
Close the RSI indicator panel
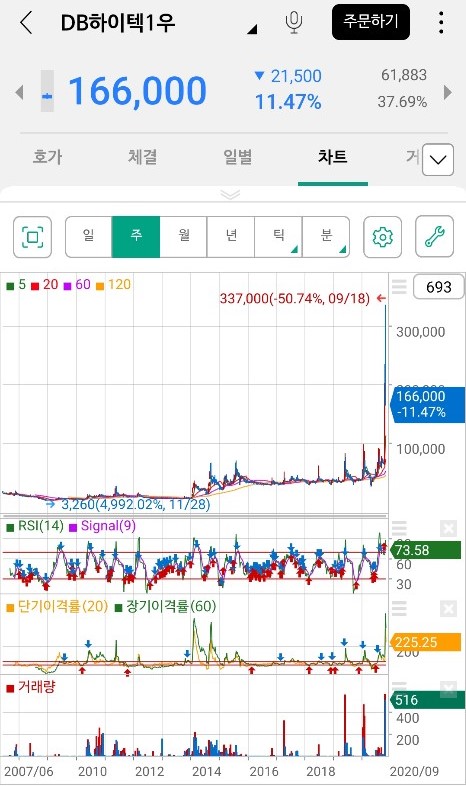pos(448,528)
